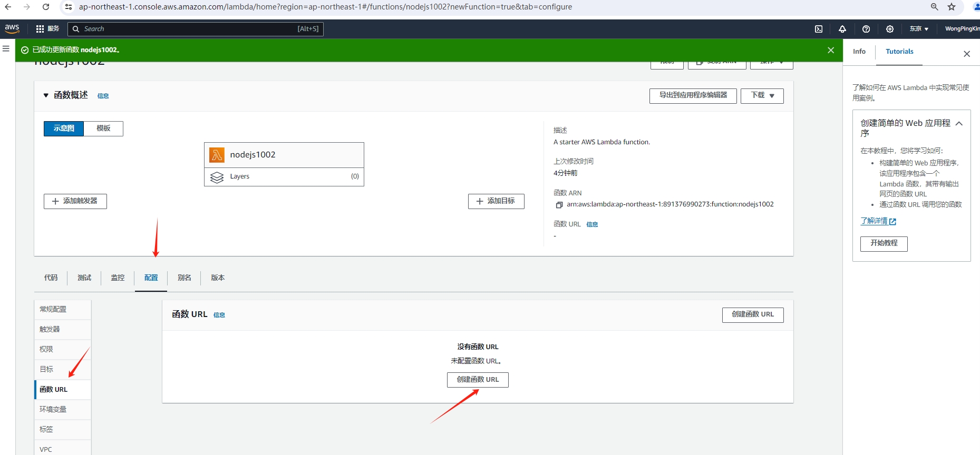The height and width of the screenshot is (455, 980).
Task: Click the function ARN text
Action: (670, 204)
